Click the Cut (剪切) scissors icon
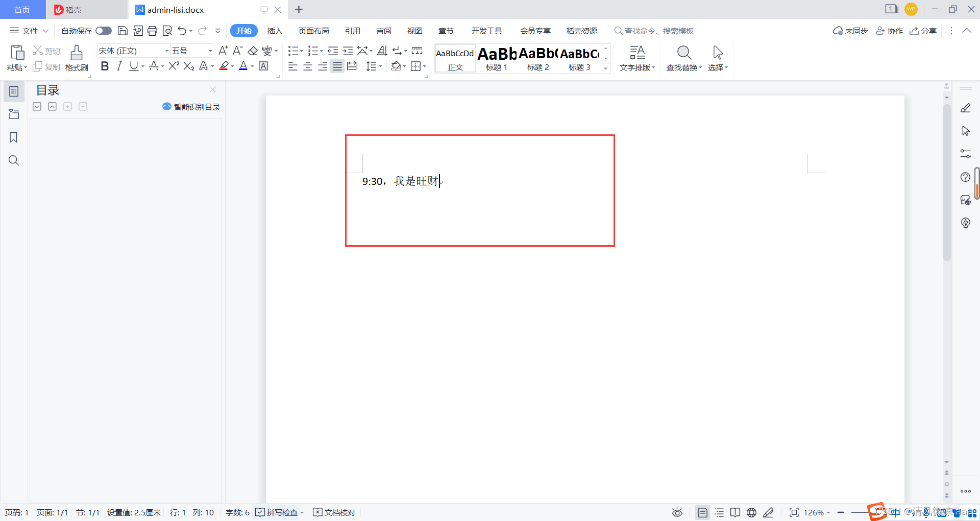Screen dimensions: 980x521 37,51
